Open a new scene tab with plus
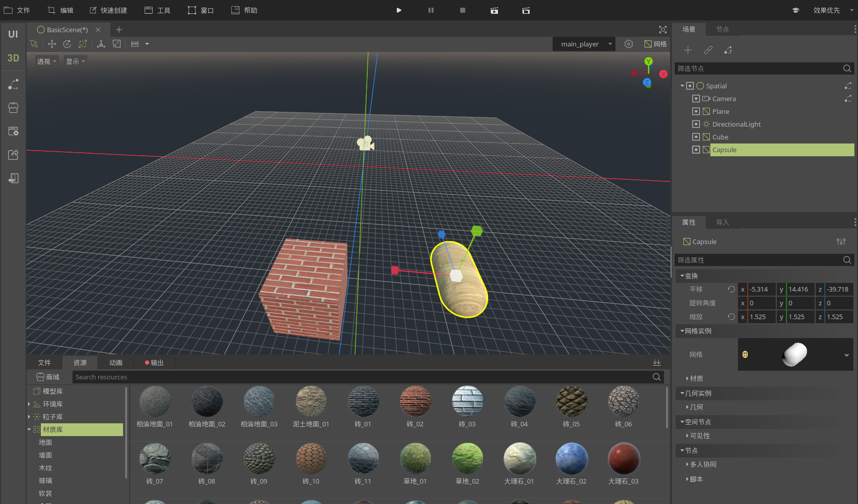This screenshot has width=858, height=504. coord(119,30)
